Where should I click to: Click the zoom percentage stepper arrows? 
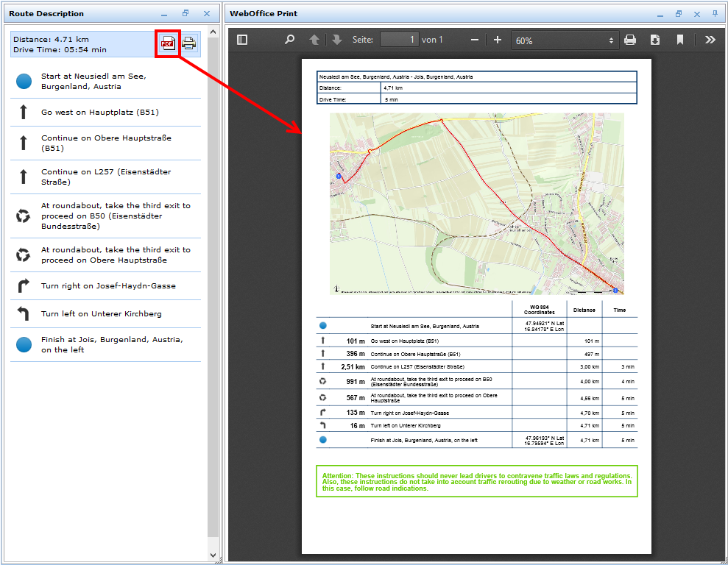(610, 40)
